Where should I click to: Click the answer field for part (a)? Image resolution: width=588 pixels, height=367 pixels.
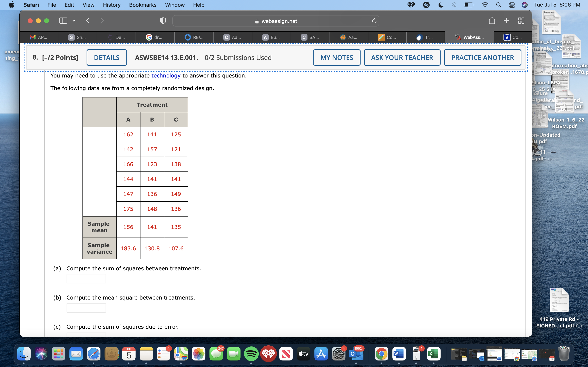(x=86, y=278)
